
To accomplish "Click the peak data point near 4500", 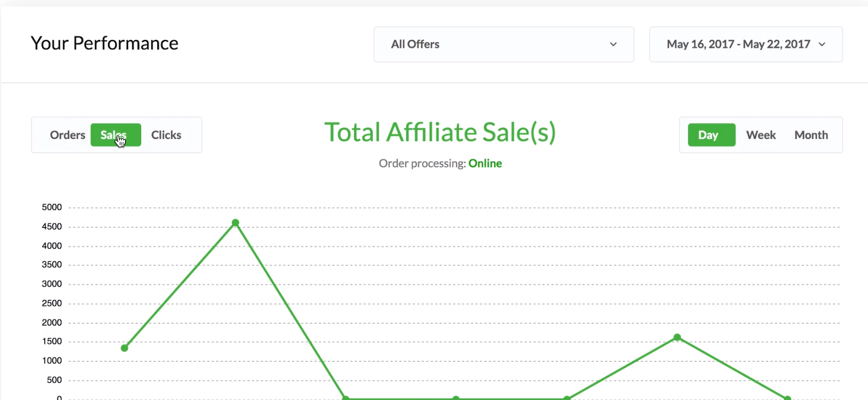I will [235, 222].
